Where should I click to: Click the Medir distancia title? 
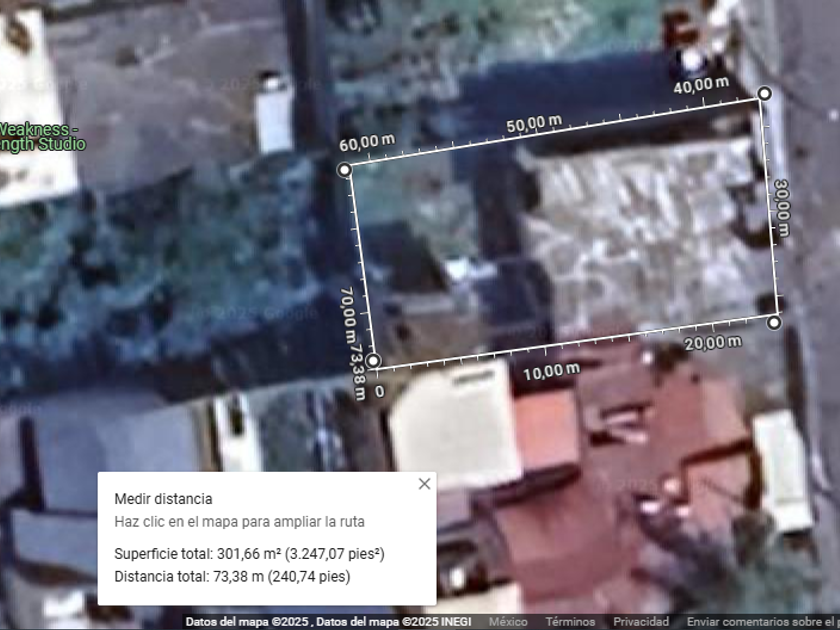point(163,499)
